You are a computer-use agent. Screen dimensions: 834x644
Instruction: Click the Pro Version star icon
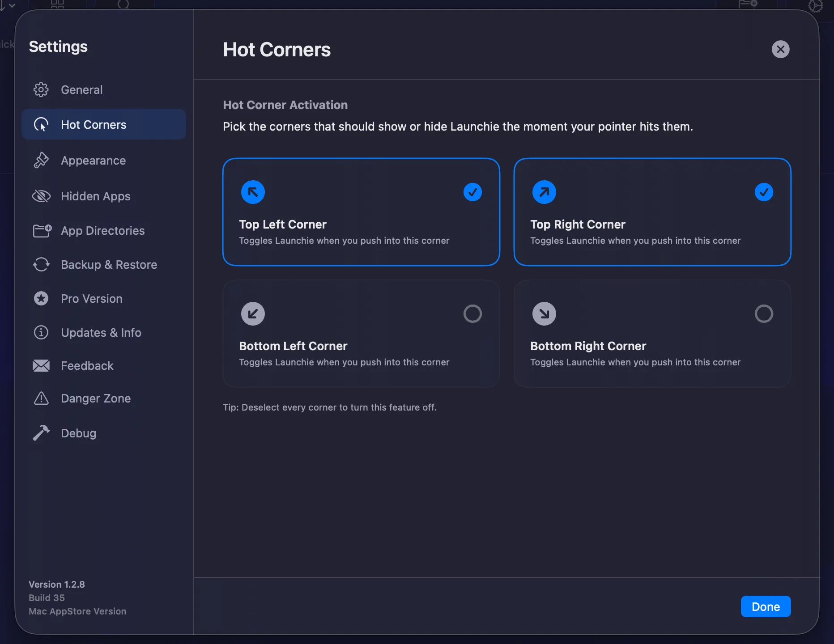pos(41,298)
